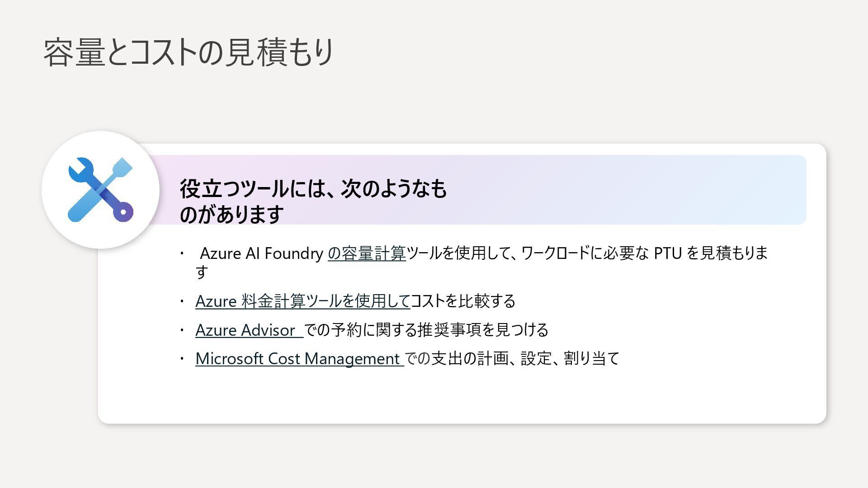Click the heading 役立つツールには、次のようなものがあります
868x488 pixels.
[x=313, y=201]
